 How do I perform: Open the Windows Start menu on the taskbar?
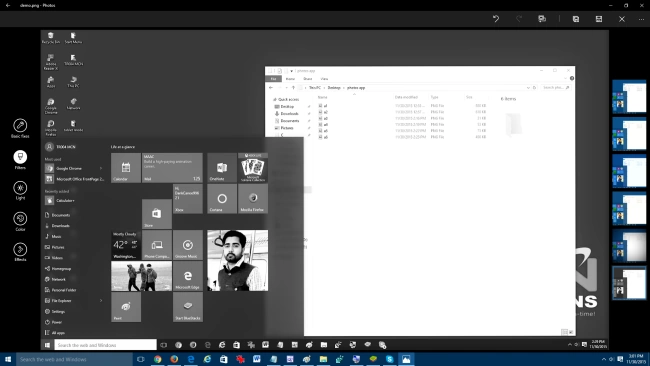click(8, 359)
